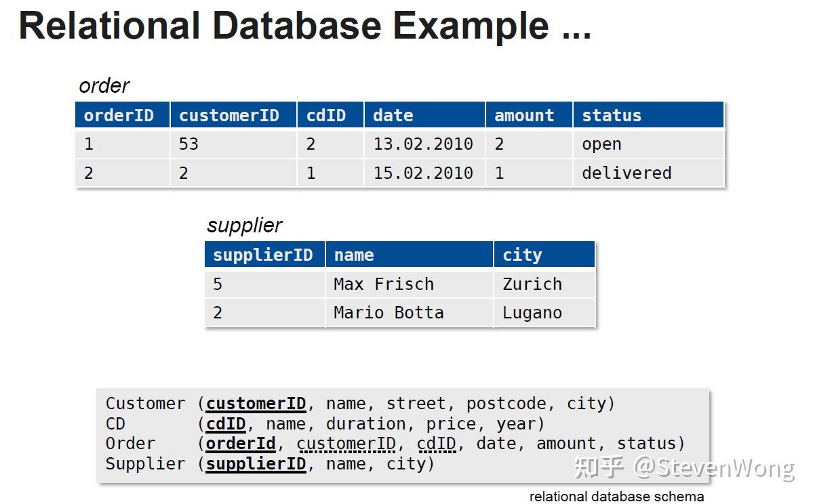Select "duration" attribute in CD schema line

(365, 424)
